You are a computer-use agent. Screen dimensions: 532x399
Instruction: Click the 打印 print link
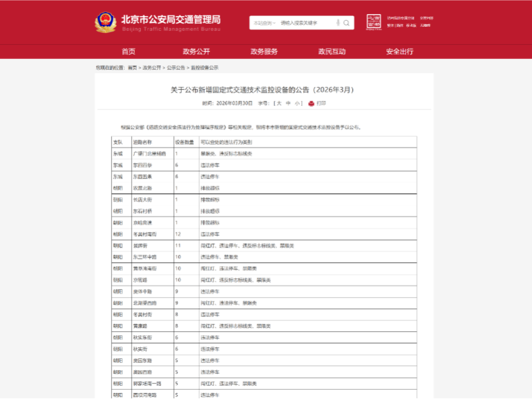click(x=321, y=103)
